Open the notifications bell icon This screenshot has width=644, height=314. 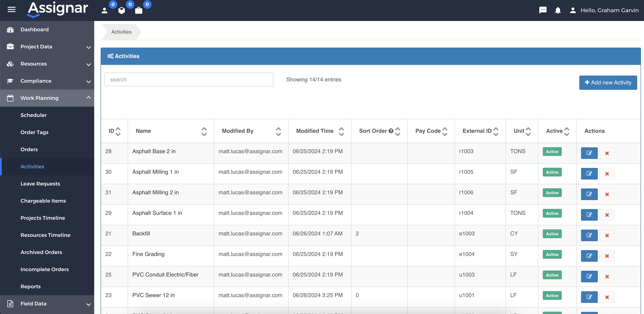click(x=558, y=10)
